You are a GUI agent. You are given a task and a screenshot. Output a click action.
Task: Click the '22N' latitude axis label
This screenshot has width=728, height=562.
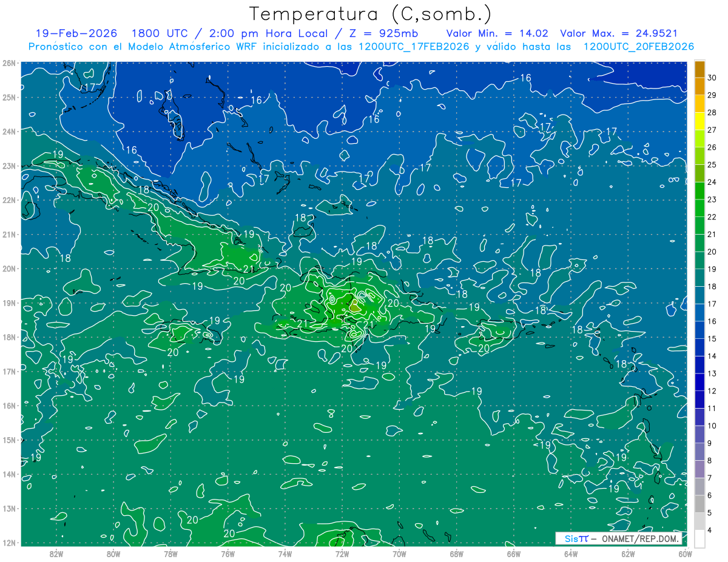(9, 200)
